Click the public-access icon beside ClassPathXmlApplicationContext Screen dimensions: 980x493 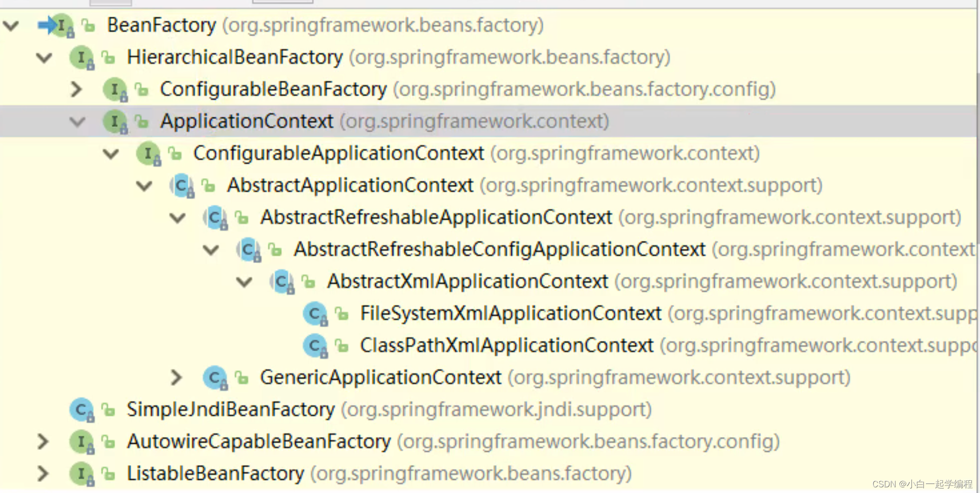(x=342, y=346)
